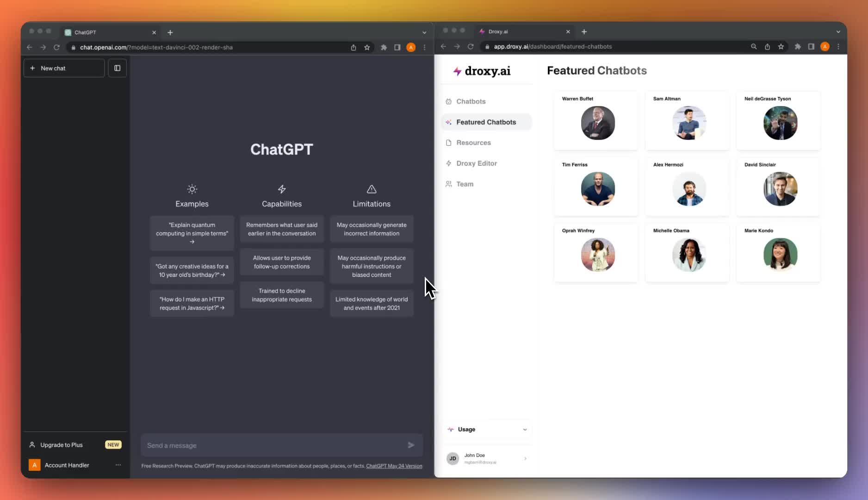The height and width of the screenshot is (500, 868).
Task: Open Chrome menu in Droxy window
Action: coord(838,46)
